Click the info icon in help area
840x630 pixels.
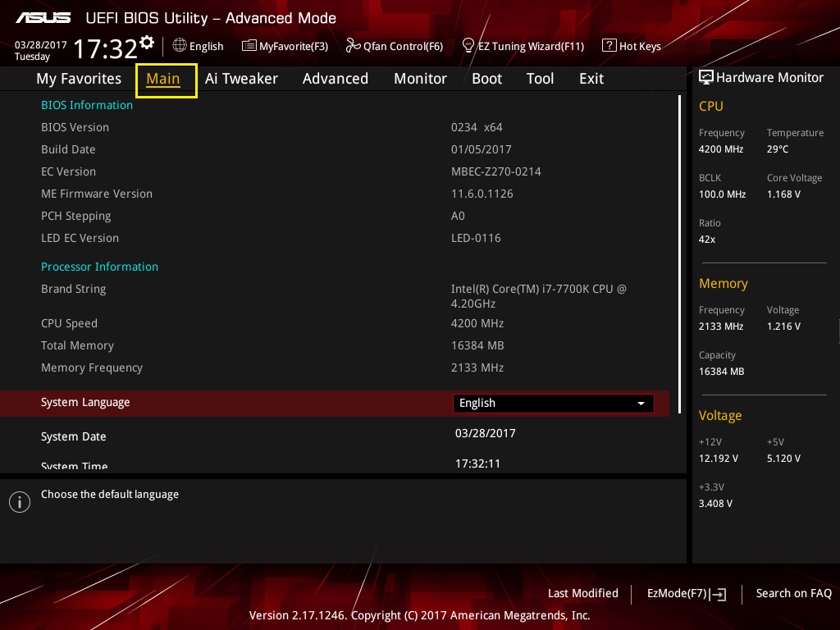tap(20, 502)
